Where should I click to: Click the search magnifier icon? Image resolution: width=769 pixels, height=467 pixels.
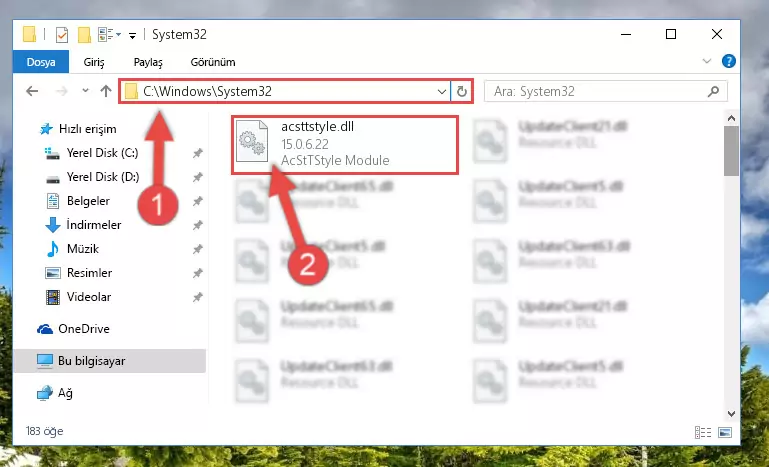[x=714, y=91]
